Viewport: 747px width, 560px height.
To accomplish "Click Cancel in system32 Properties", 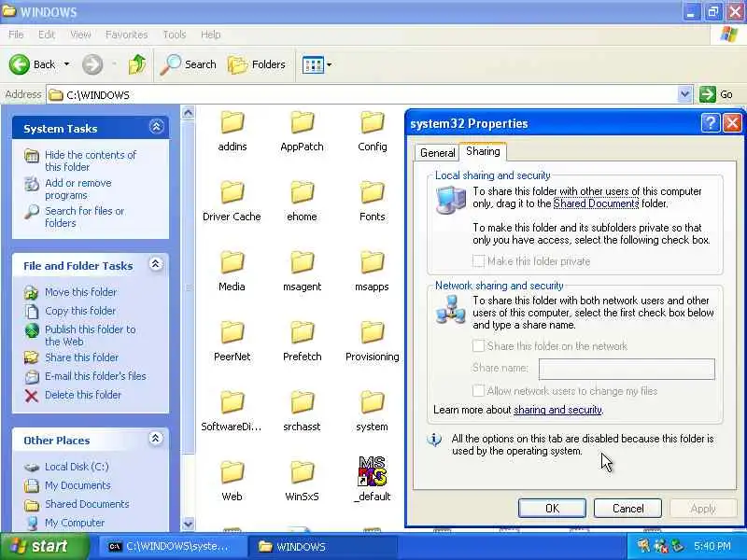I will 627,509.
